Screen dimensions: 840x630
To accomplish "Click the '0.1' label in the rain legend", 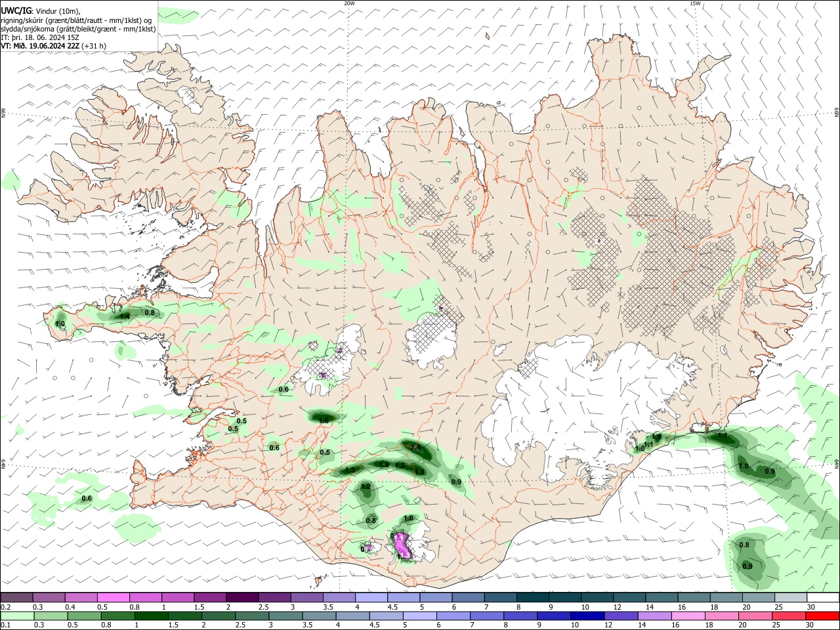I will [5, 625].
